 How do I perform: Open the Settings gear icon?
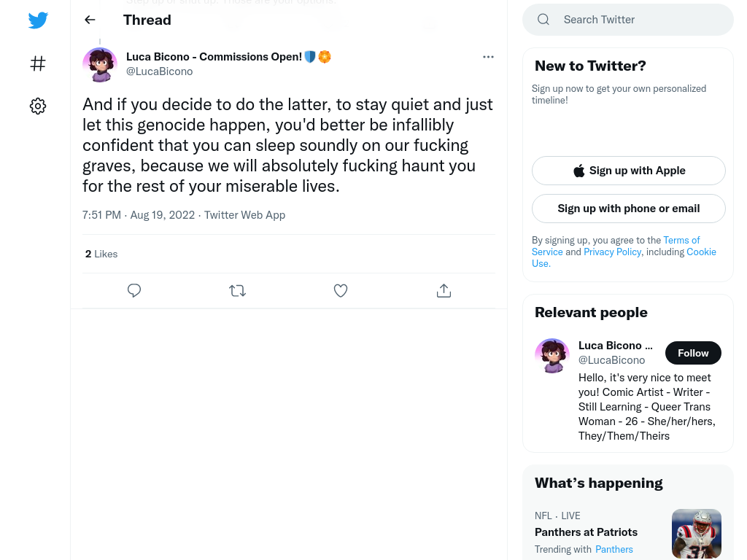coord(38,106)
